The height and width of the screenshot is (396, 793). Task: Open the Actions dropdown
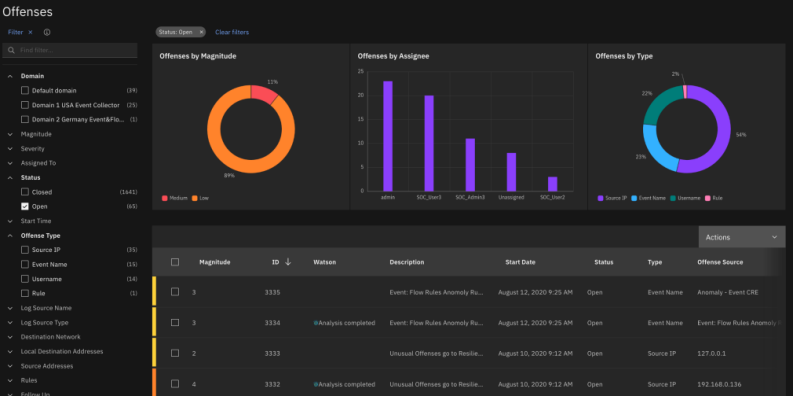coord(741,237)
